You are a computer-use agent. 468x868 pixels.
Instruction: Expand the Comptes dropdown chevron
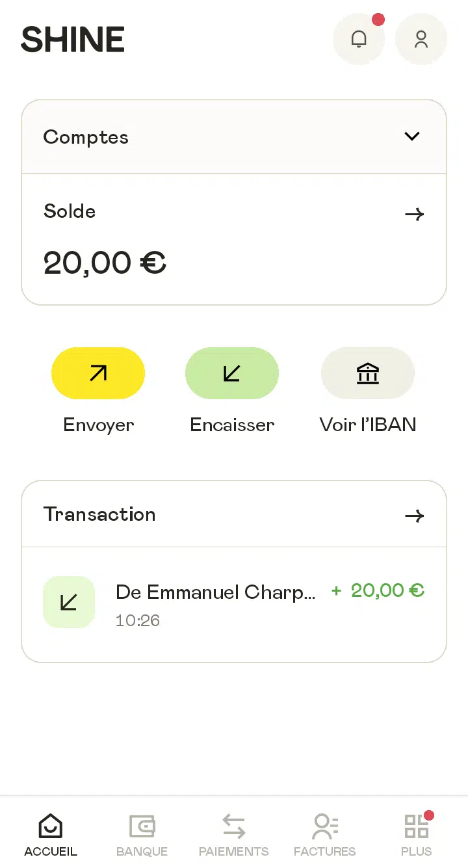click(412, 137)
